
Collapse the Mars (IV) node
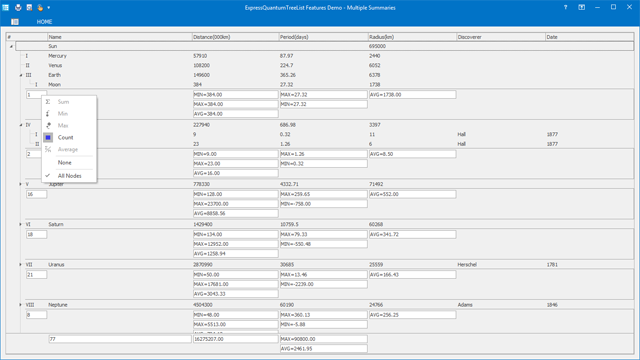pos(21,125)
